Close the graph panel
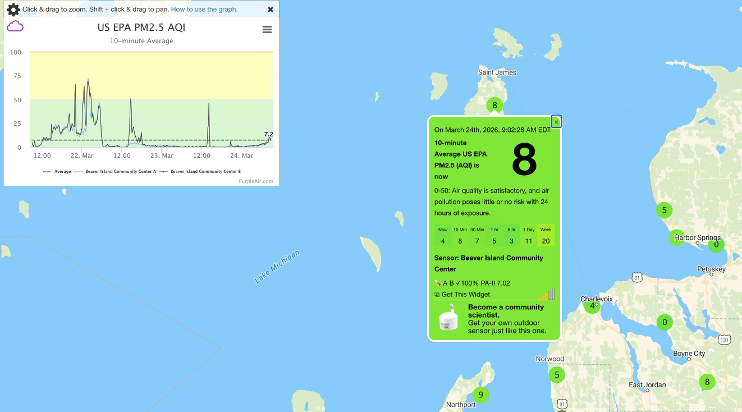This screenshot has width=742, height=412. pyautogui.click(x=270, y=9)
